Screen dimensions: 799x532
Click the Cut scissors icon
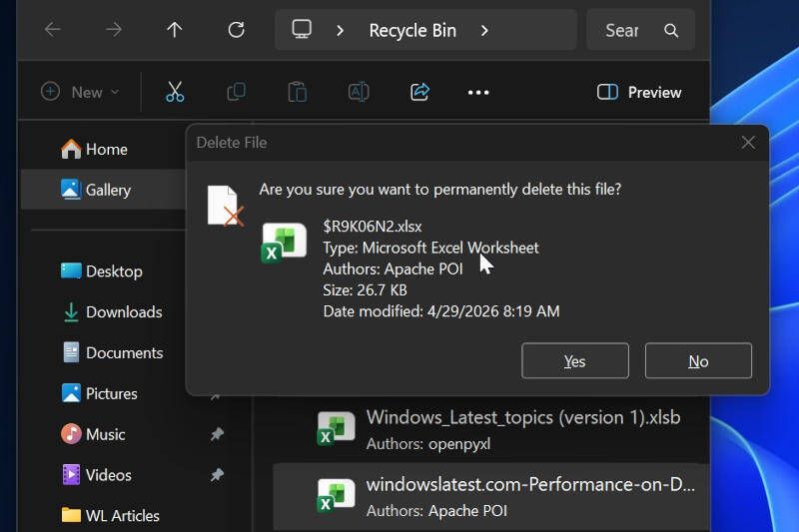coord(175,92)
